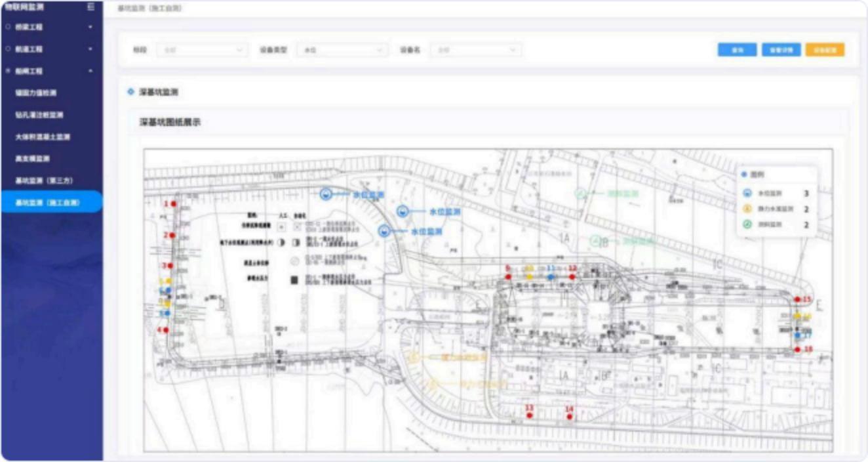Click the yellow 静力水准监测 icon in the legend
Screen dimensions: 868x462
(x=747, y=209)
